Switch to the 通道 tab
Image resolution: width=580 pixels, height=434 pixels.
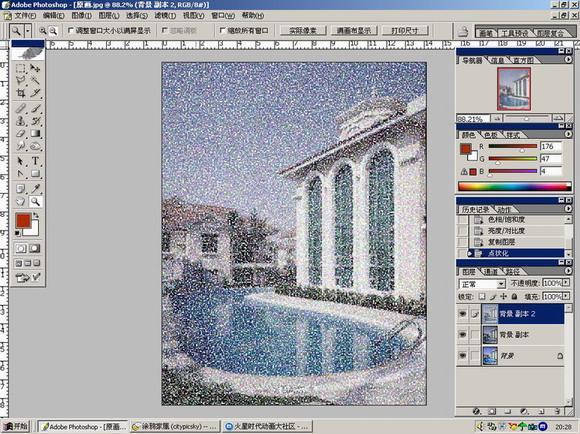[x=491, y=272]
